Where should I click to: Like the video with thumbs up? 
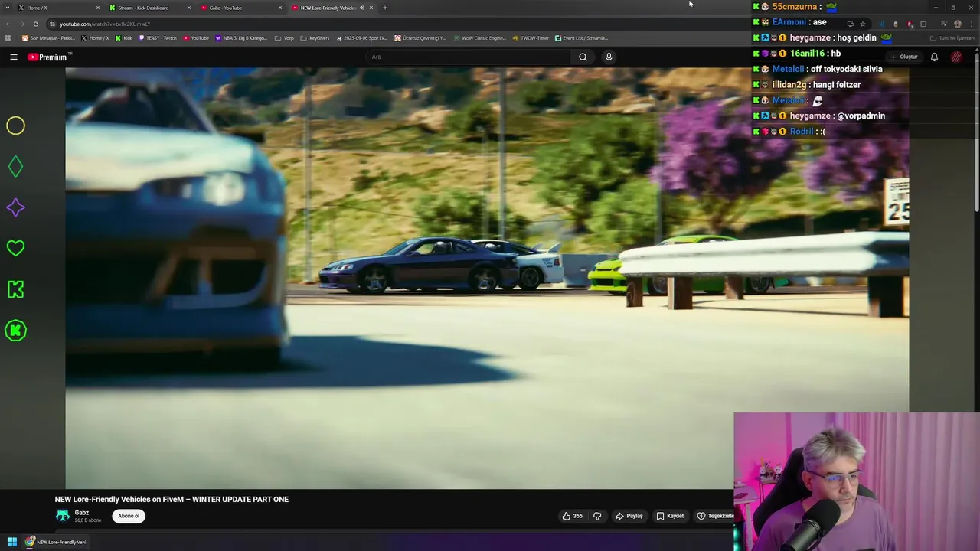[x=573, y=516]
